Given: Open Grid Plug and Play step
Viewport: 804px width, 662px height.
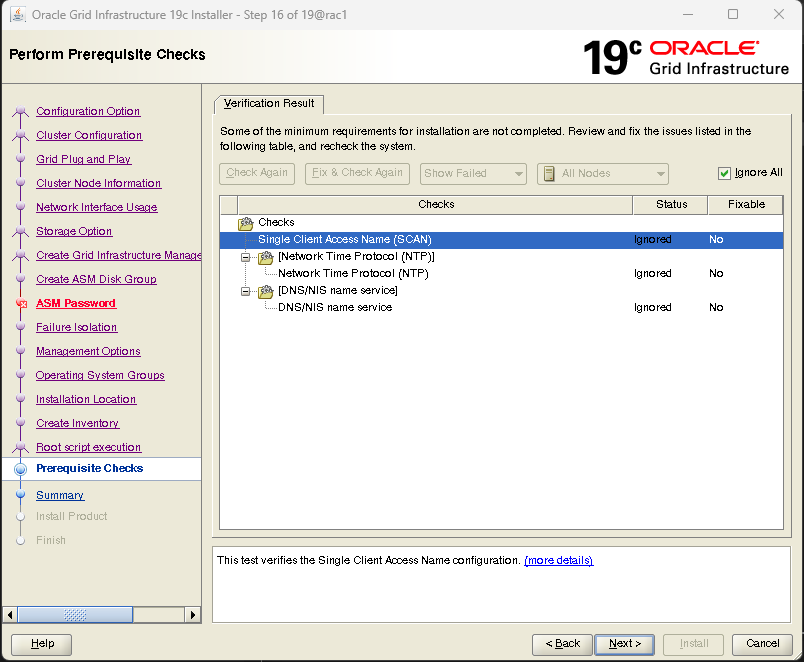Looking at the screenshot, I should point(84,159).
